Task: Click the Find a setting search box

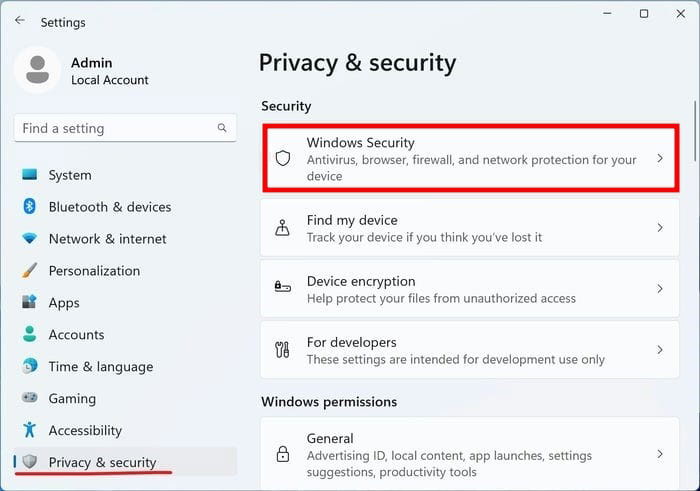Action: pyautogui.click(x=125, y=128)
